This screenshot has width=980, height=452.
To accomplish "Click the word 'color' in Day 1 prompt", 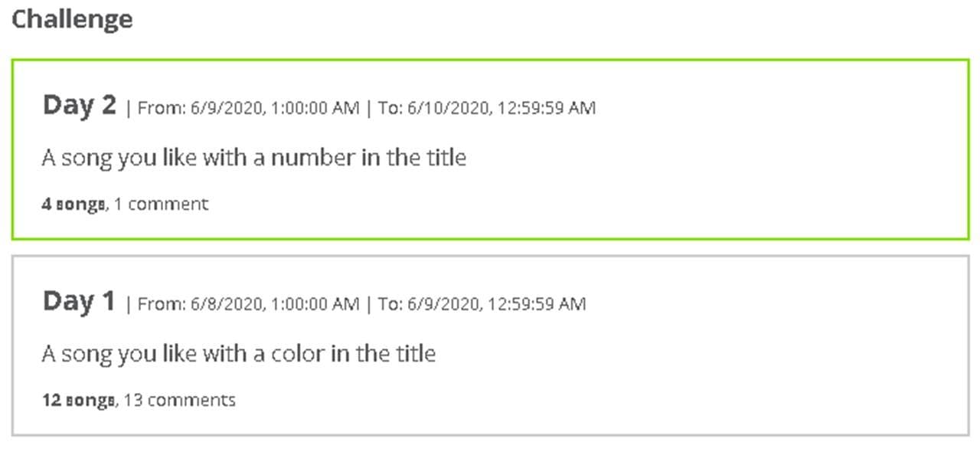I will pyautogui.click(x=299, y=354).
